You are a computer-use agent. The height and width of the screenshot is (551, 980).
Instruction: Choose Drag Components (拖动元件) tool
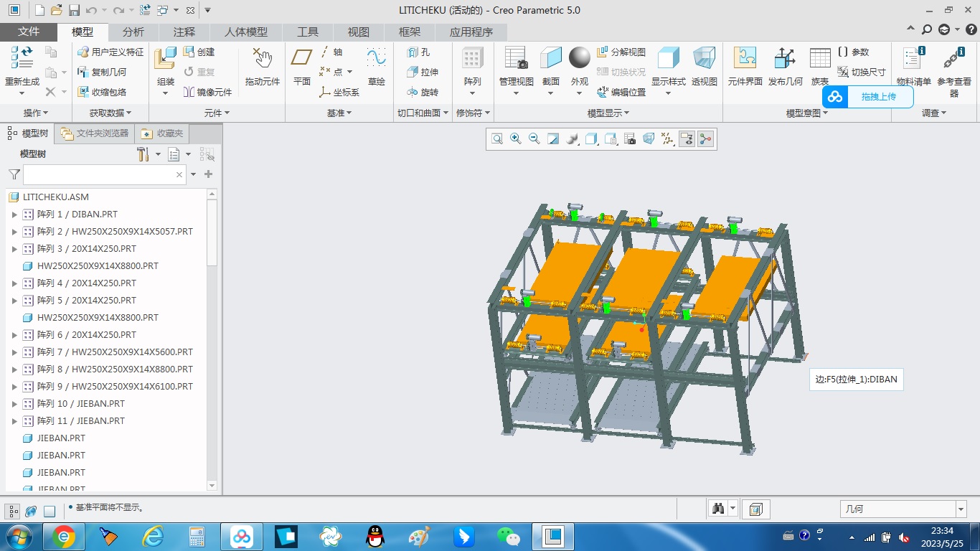(x=263, y=67)
